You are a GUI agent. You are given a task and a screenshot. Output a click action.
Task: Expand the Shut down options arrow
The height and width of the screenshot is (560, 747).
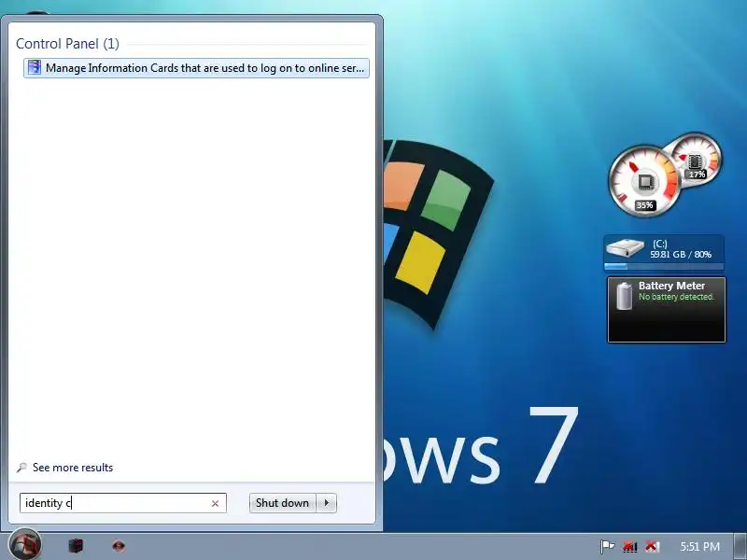point(326,503)
